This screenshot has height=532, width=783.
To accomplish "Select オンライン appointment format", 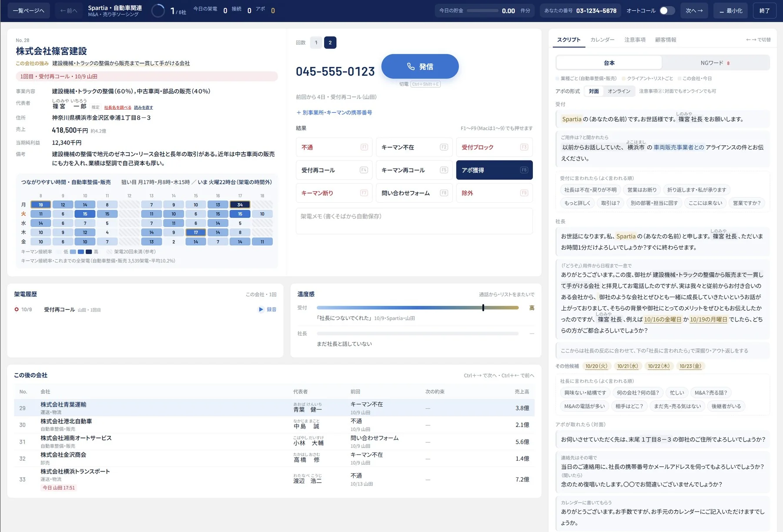I will tap(619, 91).
